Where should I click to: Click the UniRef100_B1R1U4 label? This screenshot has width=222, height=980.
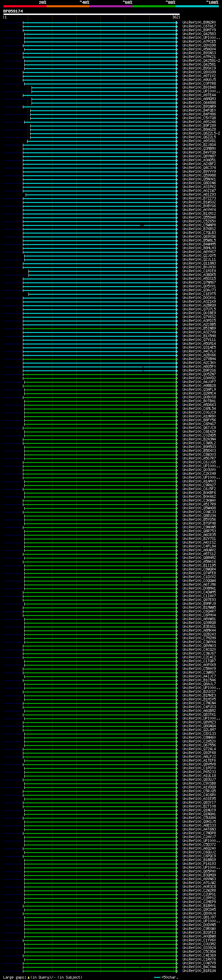click(199, 971)
